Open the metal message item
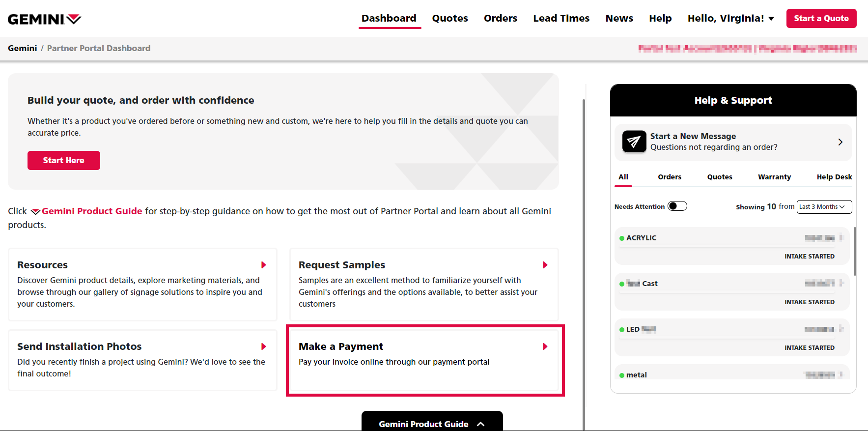 [732, 372]
